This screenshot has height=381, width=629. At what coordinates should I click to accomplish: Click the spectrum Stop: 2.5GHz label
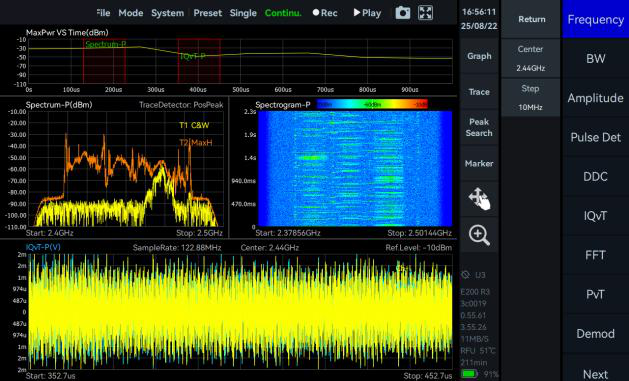coord(199,233)
